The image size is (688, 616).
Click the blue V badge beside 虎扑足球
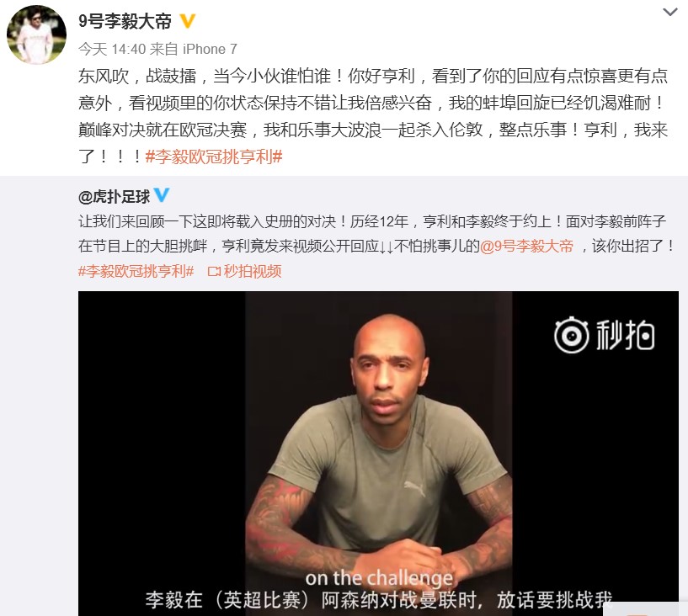click(161, 195)
